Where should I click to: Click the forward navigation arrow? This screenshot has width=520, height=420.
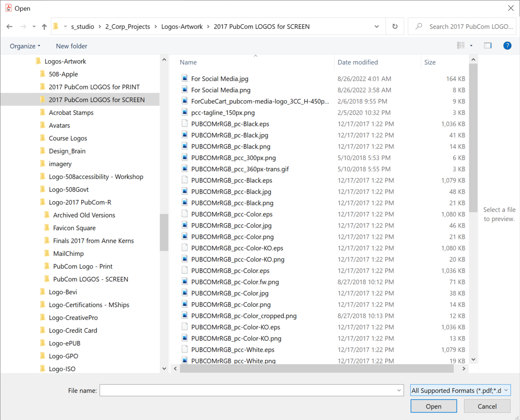click(x=24, y=27)
